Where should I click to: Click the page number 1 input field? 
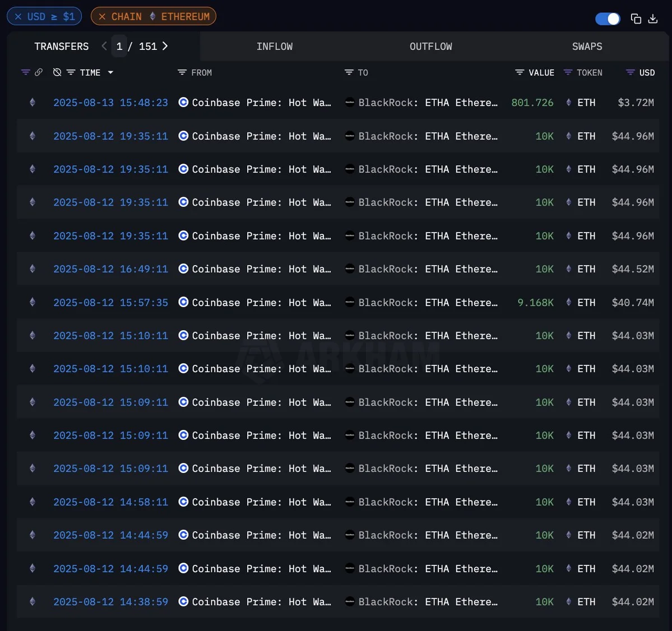[x=119, y=47]
